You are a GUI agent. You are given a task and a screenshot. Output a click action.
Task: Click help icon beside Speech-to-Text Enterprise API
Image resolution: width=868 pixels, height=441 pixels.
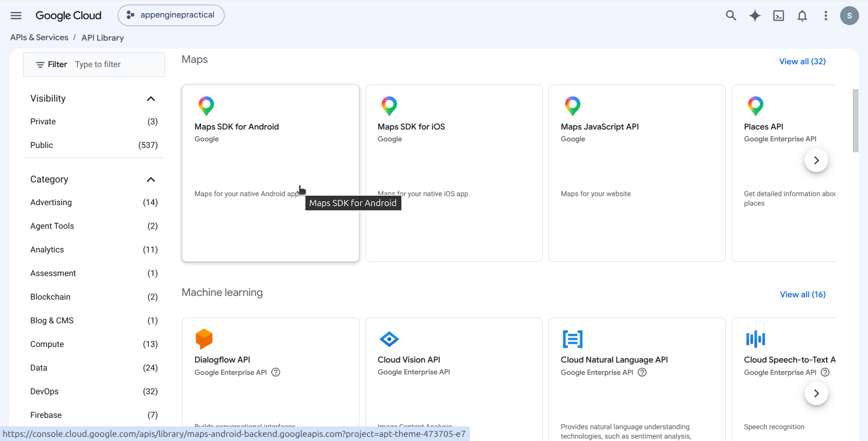pos(825,372)
